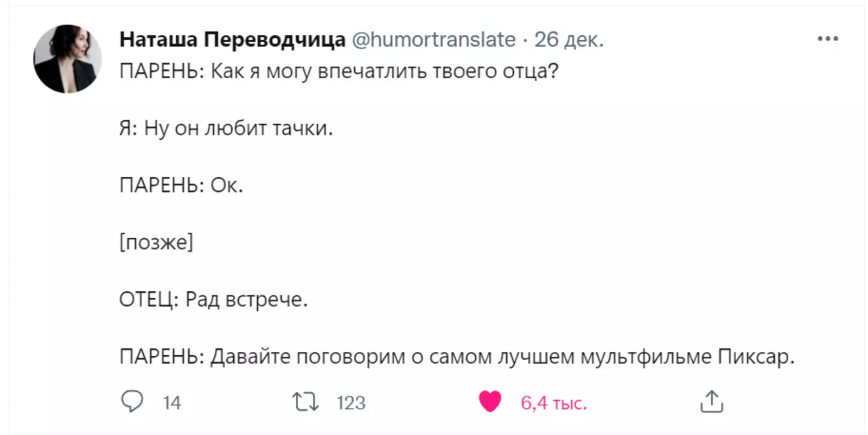This screenshot has height=435, width=868.
Task: Visit the @humortranslate handle link
Action: click(434, 40)
